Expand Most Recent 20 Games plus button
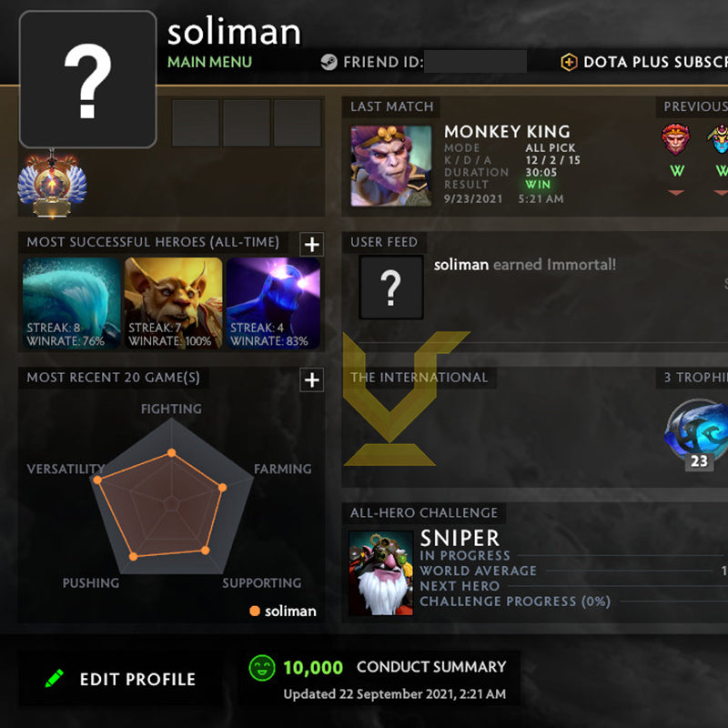The width and height of the screenshot is (728, 728). [311, 379]
